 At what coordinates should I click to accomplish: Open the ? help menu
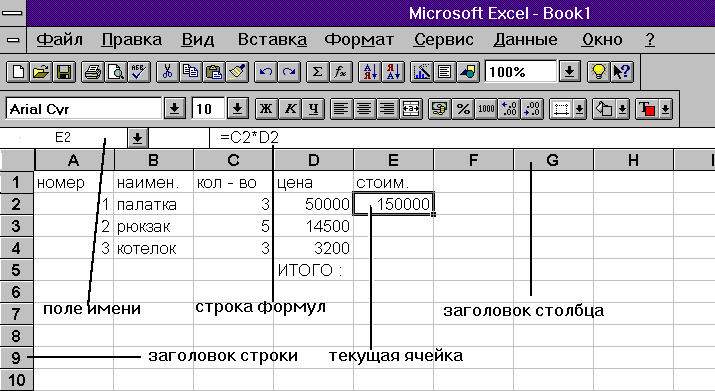point(650,40)
